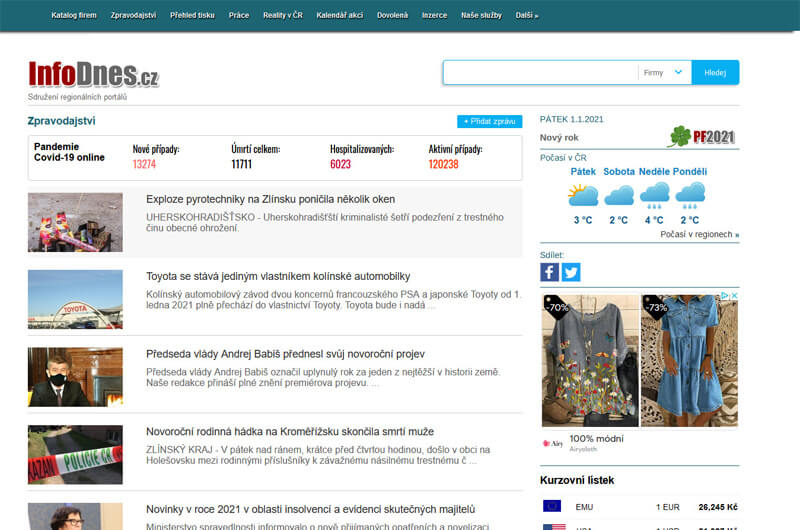Open Andrej Babiš novoroční projev headline
Viewport: 800px width, 530px height.
coord(285,354)
